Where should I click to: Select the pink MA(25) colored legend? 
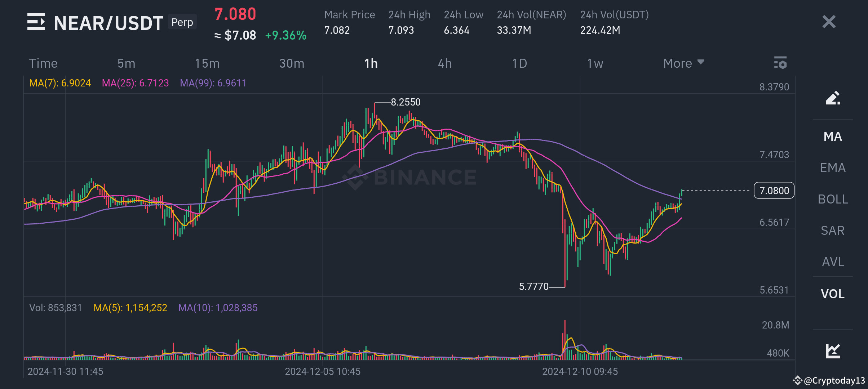click(x=135, y=83)
